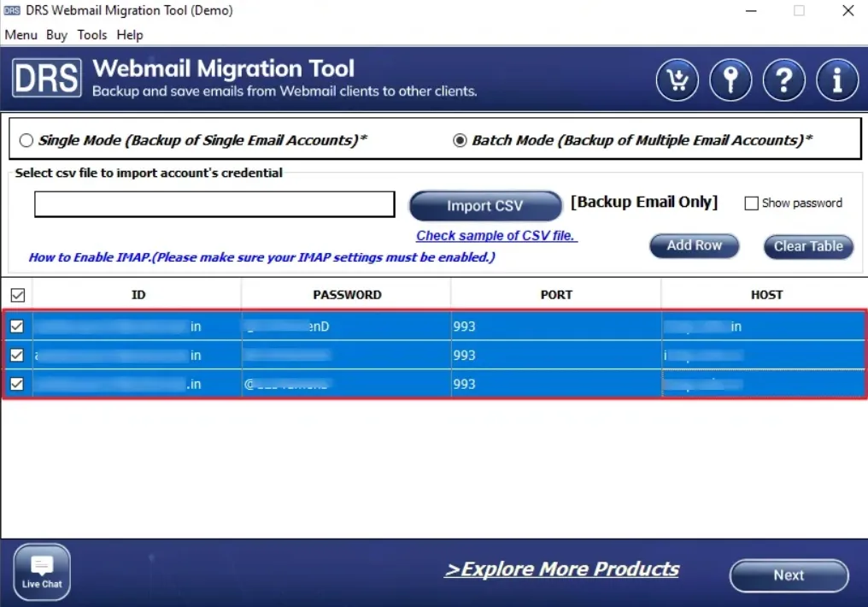868x607 pixels.
Task: Uncheck the first account row checkbox
Action: click(17, 327)
